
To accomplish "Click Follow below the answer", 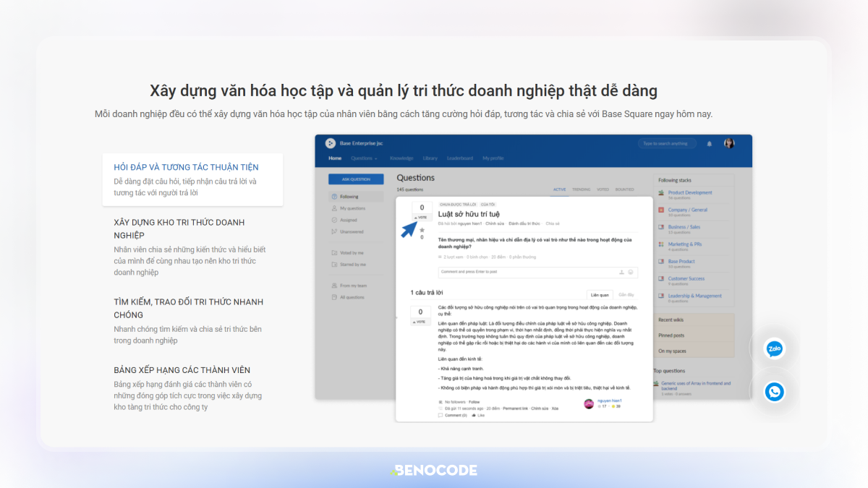I will tap(474, 401).
